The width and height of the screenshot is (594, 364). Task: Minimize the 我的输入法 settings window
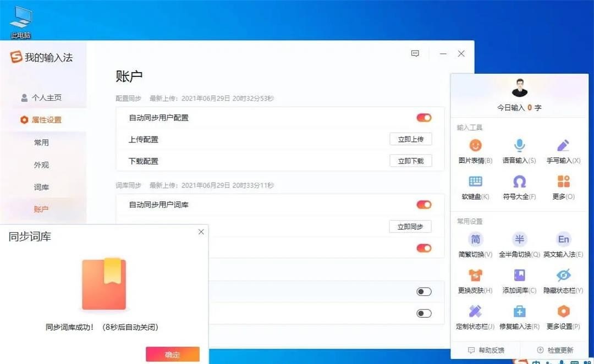click(443, 54)
